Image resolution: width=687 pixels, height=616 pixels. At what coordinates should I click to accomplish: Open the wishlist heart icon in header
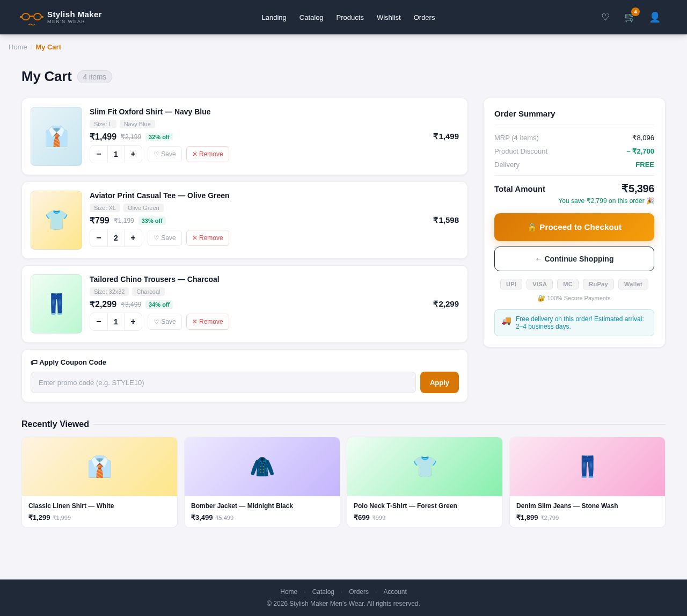(605, 17)
